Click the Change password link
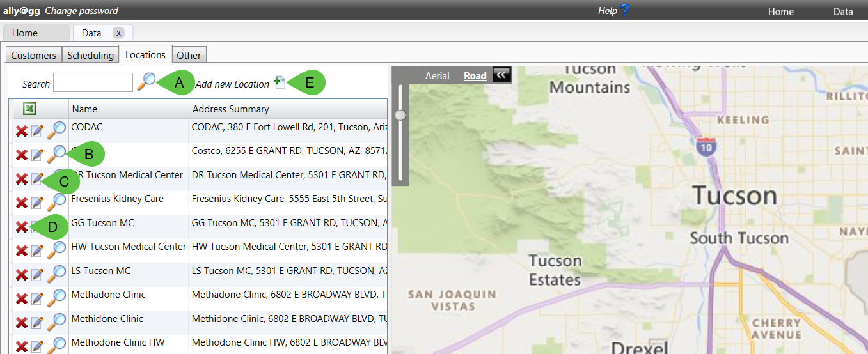Image resolution: width=868 pixels, height=354 pixels. pos(81,11)
